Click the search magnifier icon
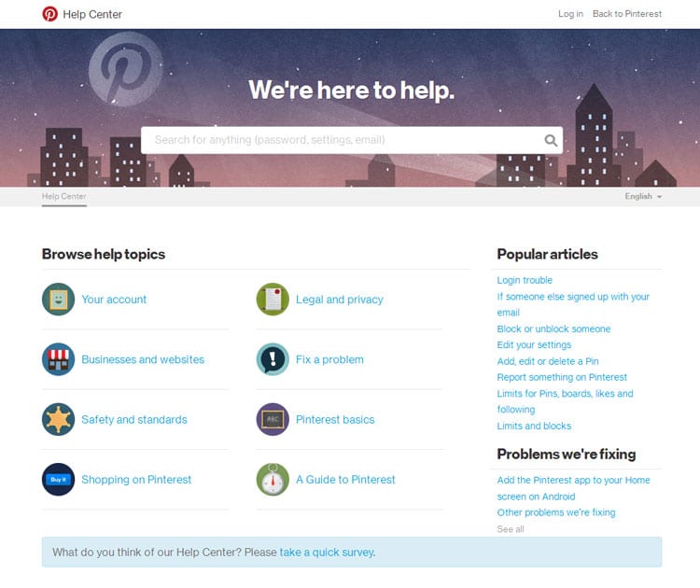 point(551,140)
